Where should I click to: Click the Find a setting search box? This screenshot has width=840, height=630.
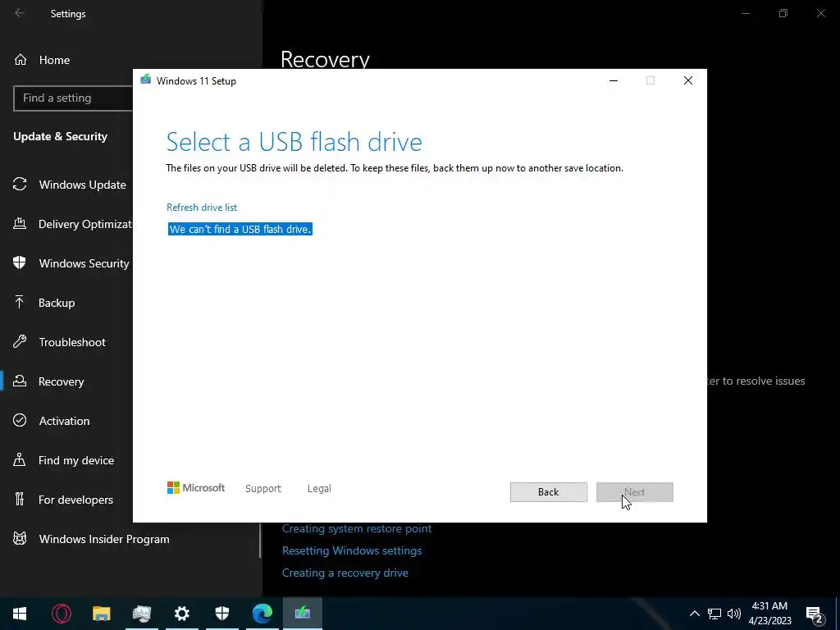(73, 98)
